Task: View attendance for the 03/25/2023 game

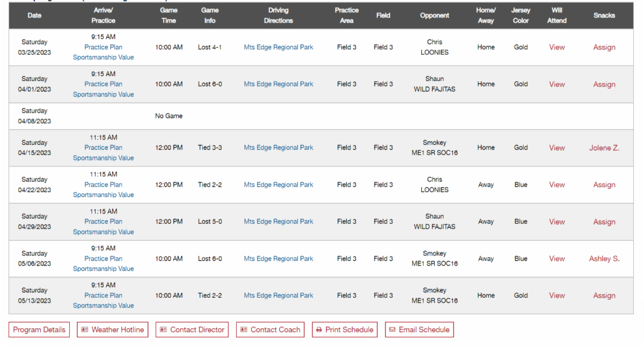Action: [x=557, y=47]
